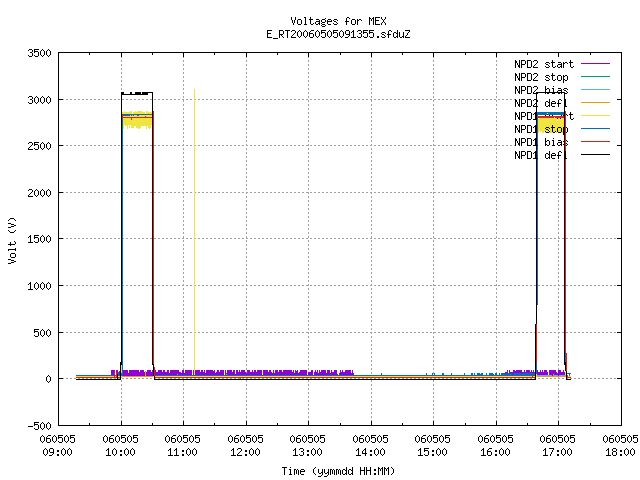Image resolution: width=640 pixels, height=480 pixels.
Task: Click the 13:00 x-axis time label
Action: point(307,452)
